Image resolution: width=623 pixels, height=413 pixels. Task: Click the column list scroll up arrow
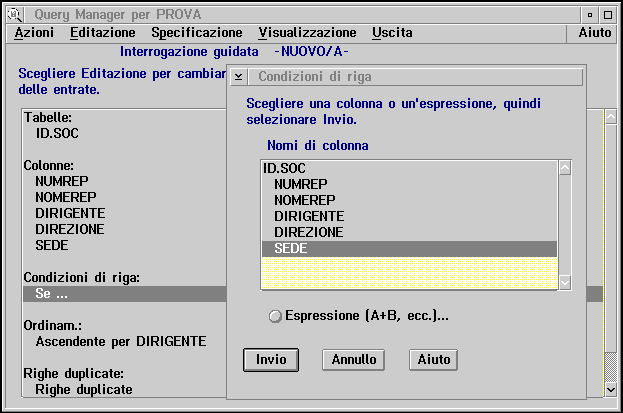pyautogui.click(x=565, y=169)
